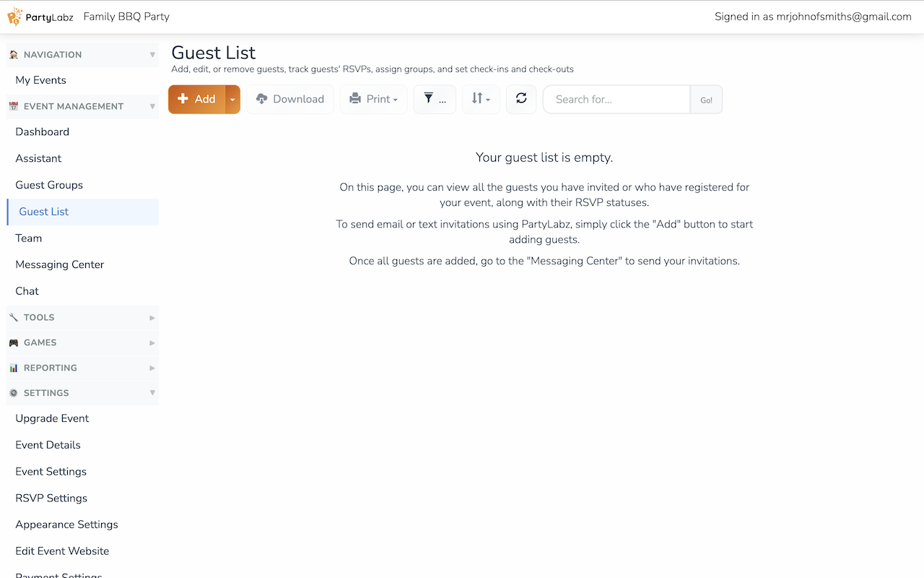Open the Print menu
This screenshot has height=578, width=924.
coord(374,99)
